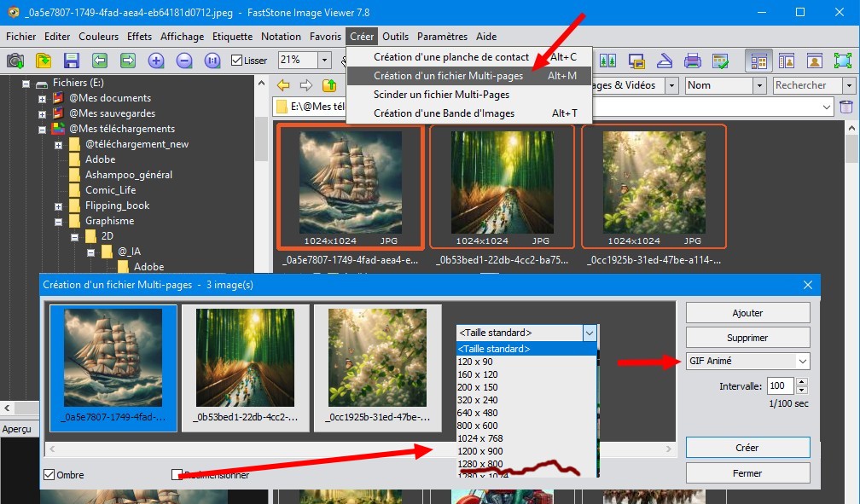Screen dimensions: 860x504
Task: Select Création d'un fichier Multi-pages entry
Action: click(469, 76)
